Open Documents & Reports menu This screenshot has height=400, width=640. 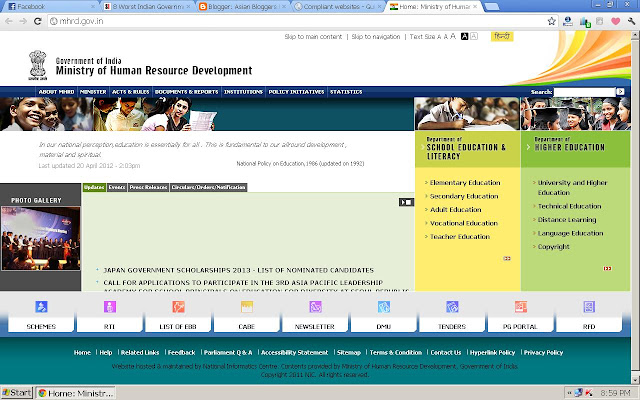(187, 92)
